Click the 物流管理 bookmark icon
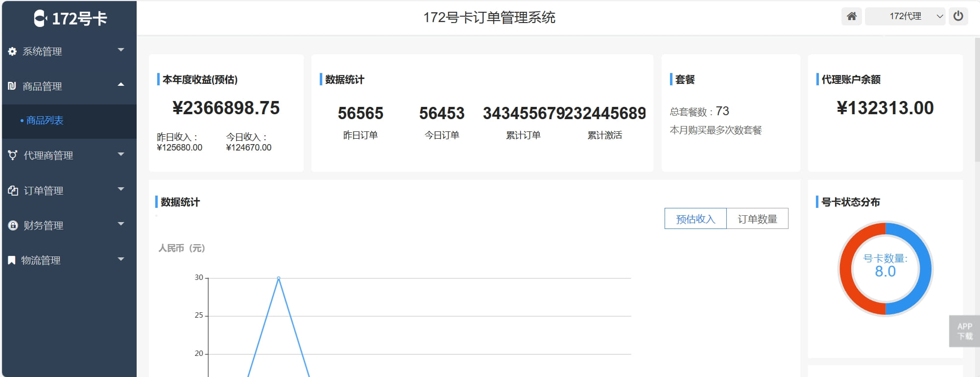 [x=12, y=260]
